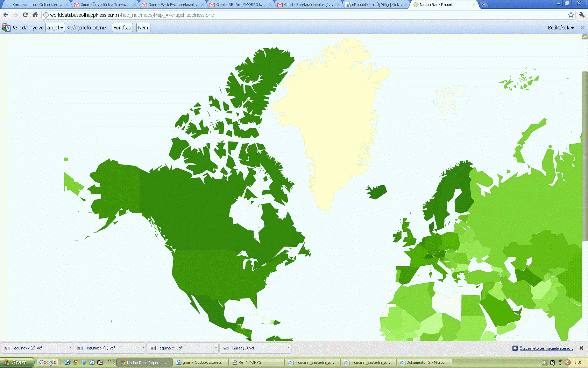Switch to the Kerdoivem.hu browser tab
The width and height of the screenshot is (588, 368).
[37, 5]
